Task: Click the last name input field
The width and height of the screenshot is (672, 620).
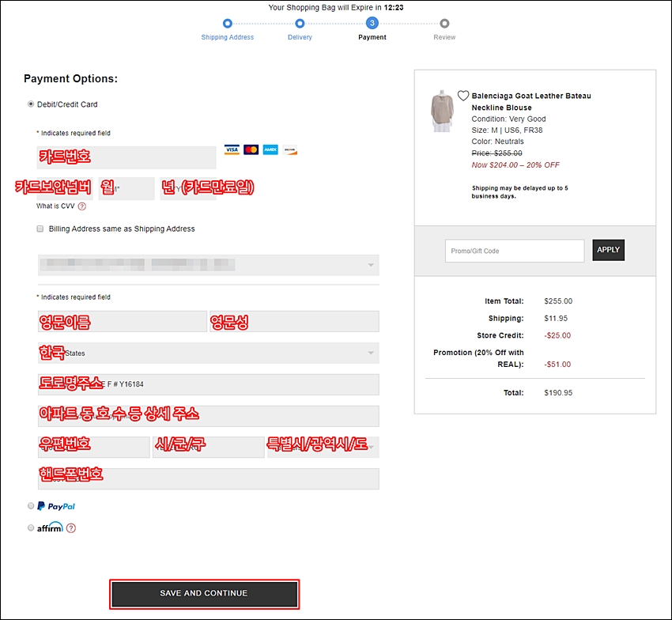Action: tap(294, 322)
